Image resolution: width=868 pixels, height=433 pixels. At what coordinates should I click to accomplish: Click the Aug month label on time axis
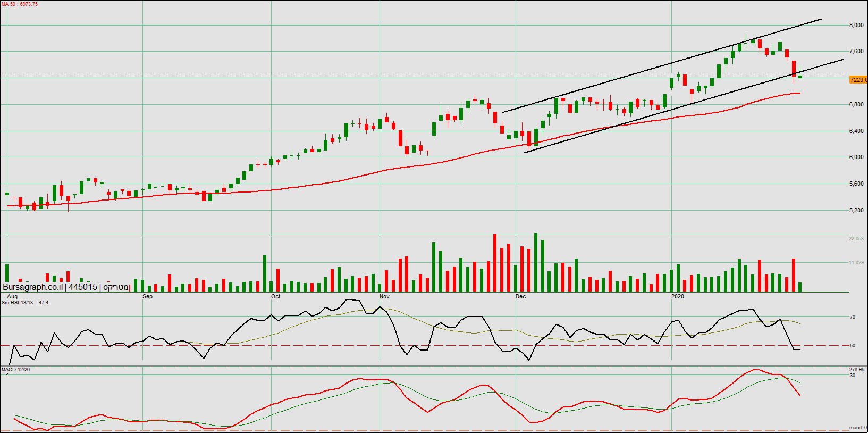pos(12,297)
